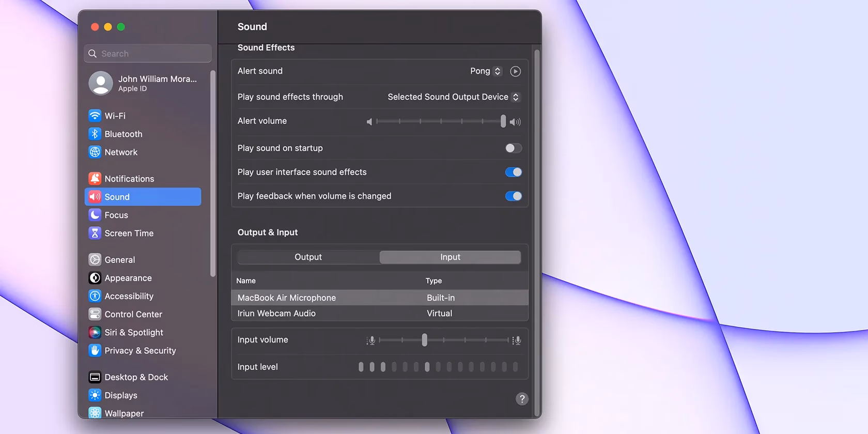Select MacBook Air Microphone input device

(380, 298)
